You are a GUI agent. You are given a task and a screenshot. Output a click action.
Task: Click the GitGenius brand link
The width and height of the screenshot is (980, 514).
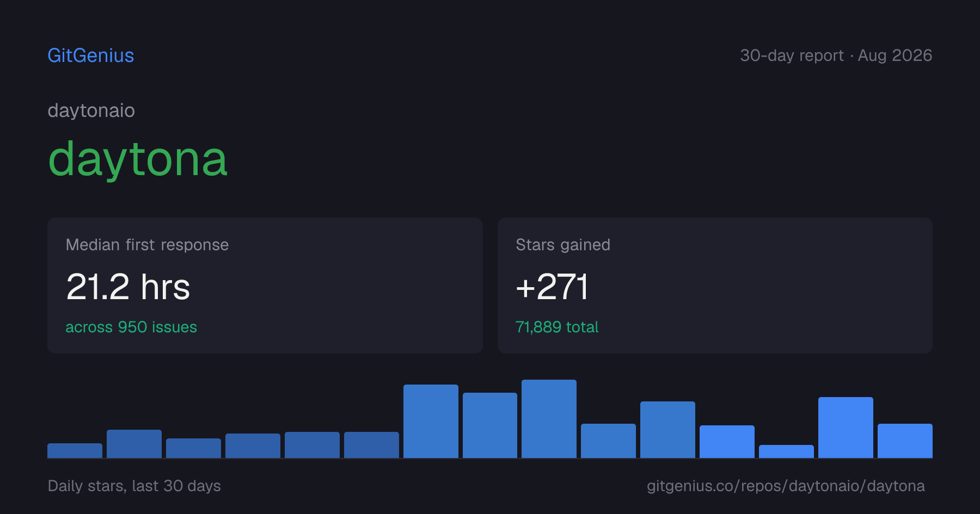tap(91, 55)
